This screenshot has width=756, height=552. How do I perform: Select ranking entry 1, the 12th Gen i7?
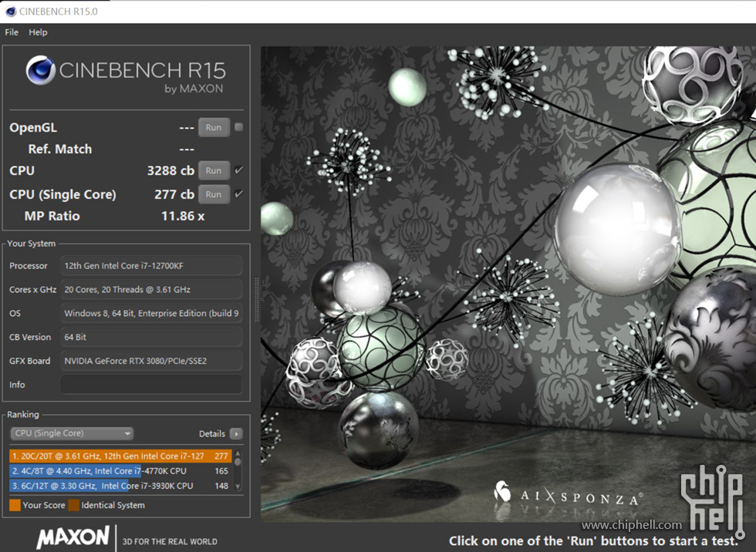tap(120, 456)
